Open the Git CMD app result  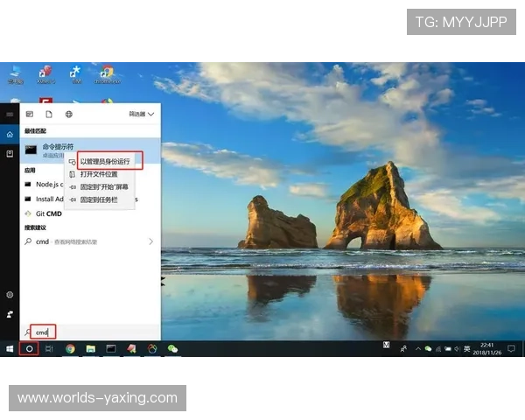(48, 213)
